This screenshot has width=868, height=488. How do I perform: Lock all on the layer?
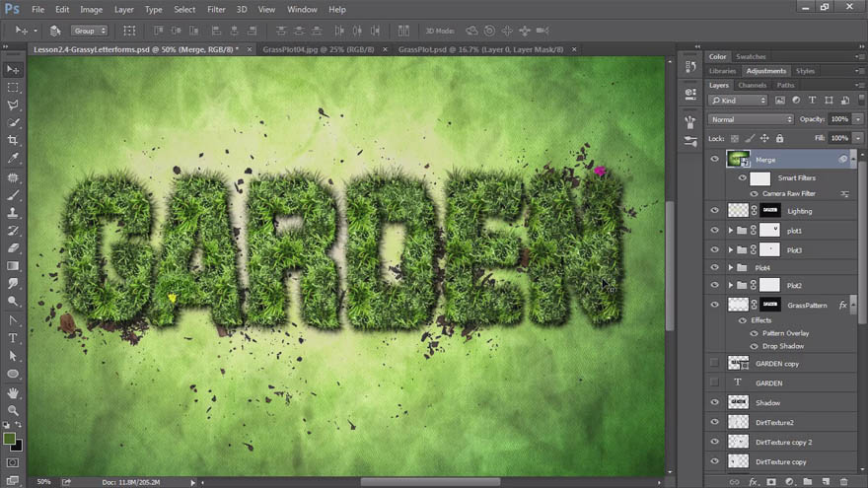[779, 138]
